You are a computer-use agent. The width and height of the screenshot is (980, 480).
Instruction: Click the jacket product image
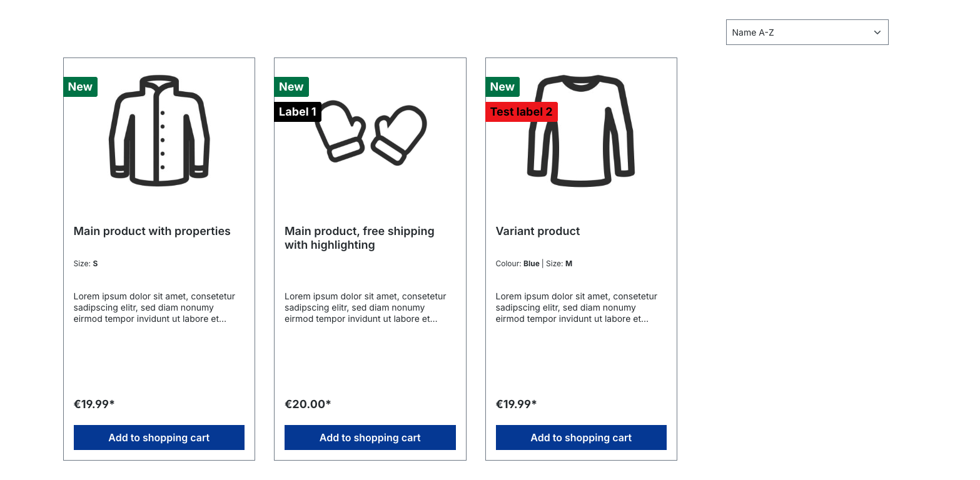(159, 131)
